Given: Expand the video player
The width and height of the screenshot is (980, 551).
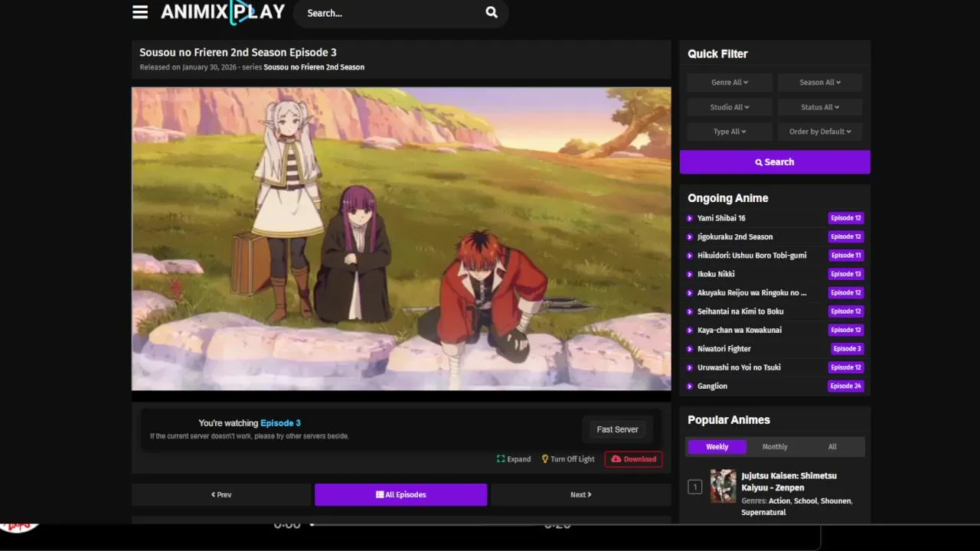Looking at the screenshot, I should click(514, 459).
